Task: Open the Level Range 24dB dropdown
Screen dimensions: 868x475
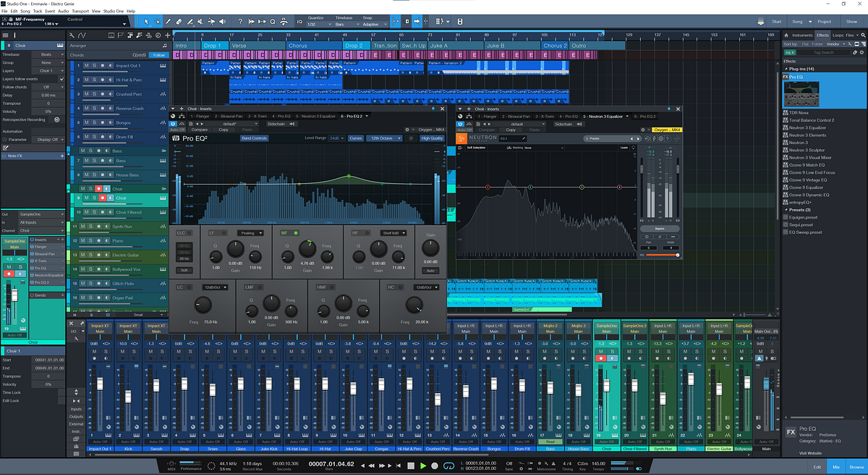Action: pyautogui.click(x=338, y=138)
